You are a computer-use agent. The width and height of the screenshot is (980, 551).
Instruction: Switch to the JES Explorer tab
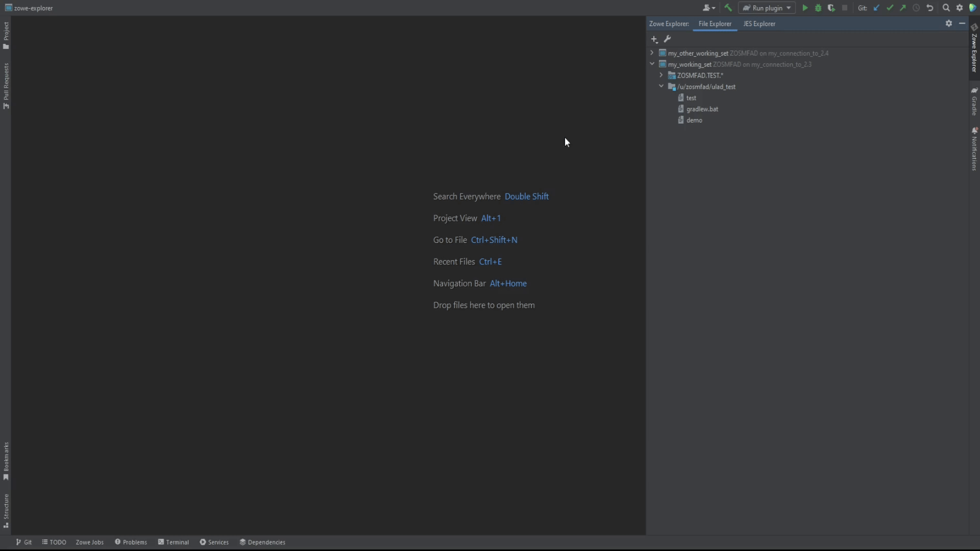[x=758, y=23]
